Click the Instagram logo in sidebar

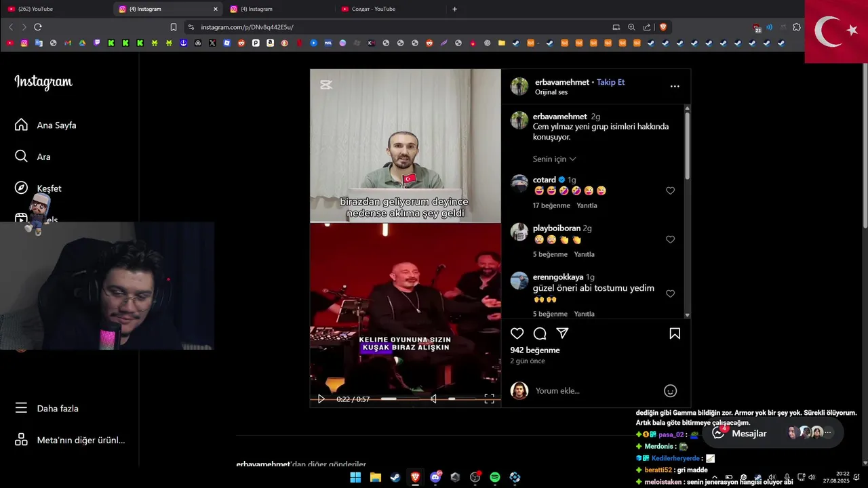(43, 82)
